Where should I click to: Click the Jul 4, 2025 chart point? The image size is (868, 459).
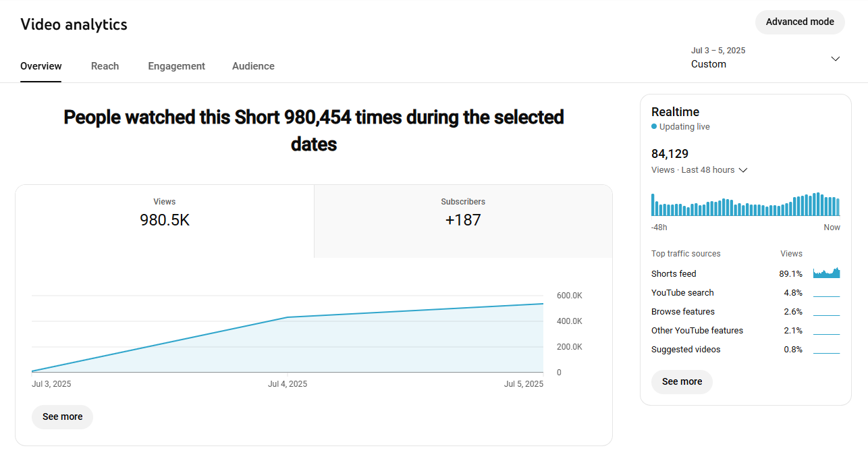[x=288, y=317]
